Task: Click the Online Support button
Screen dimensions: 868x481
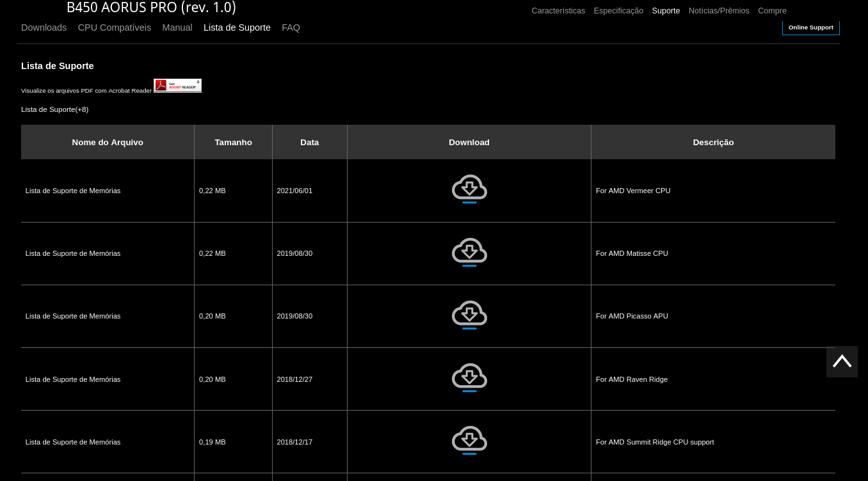Action: [811, 28]
